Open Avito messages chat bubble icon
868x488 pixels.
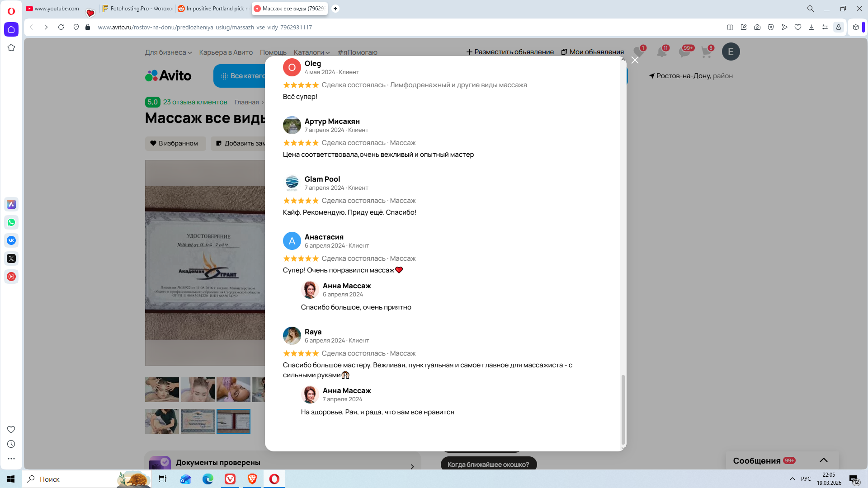click(x=684, y=52)
